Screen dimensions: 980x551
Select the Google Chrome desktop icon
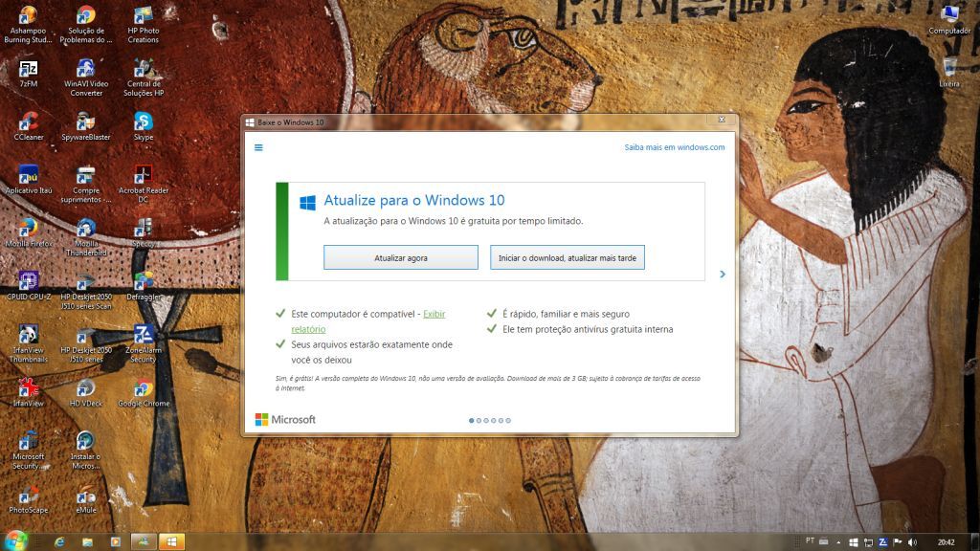pos(144,392)
